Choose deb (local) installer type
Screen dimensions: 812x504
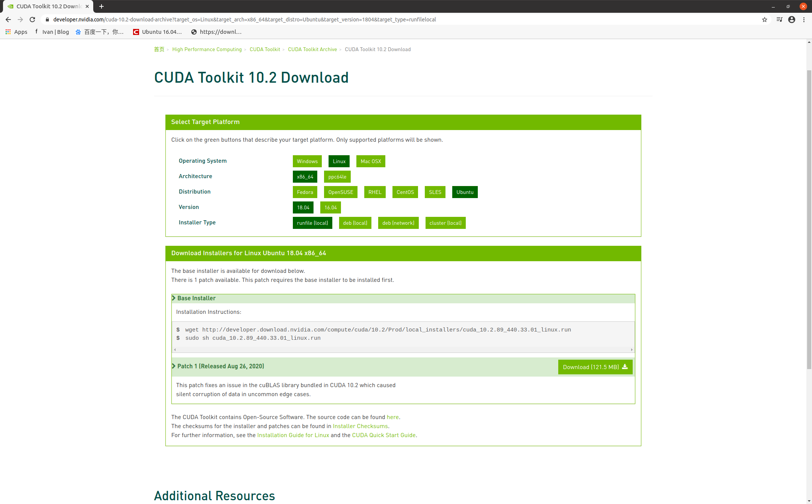(x=355, y=223)
